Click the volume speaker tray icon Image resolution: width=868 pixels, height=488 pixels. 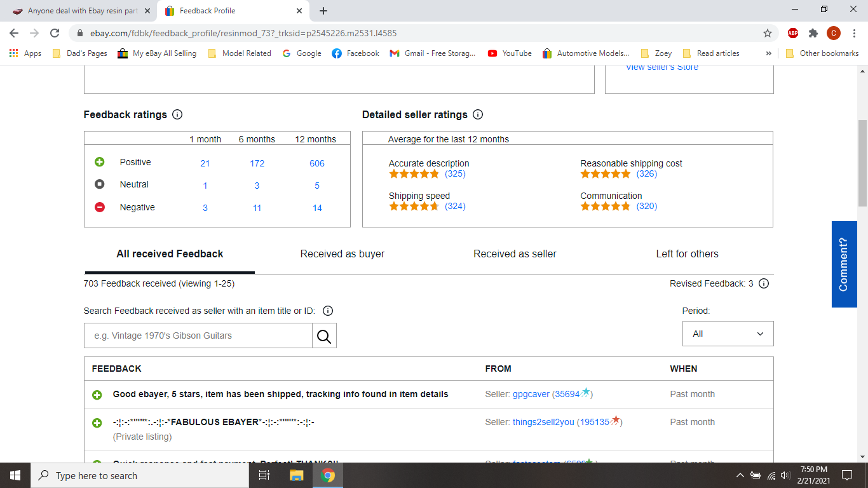[786, 475]
